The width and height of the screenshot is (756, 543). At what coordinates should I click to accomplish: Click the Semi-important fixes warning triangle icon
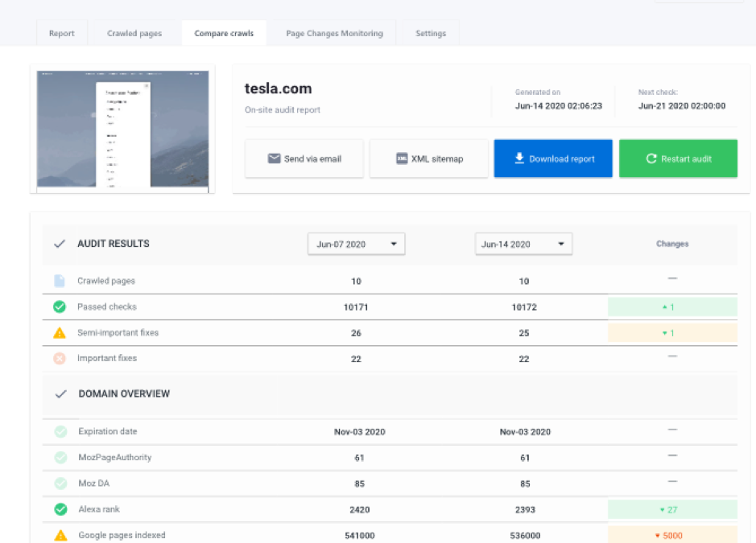click(x=60, y=332)
